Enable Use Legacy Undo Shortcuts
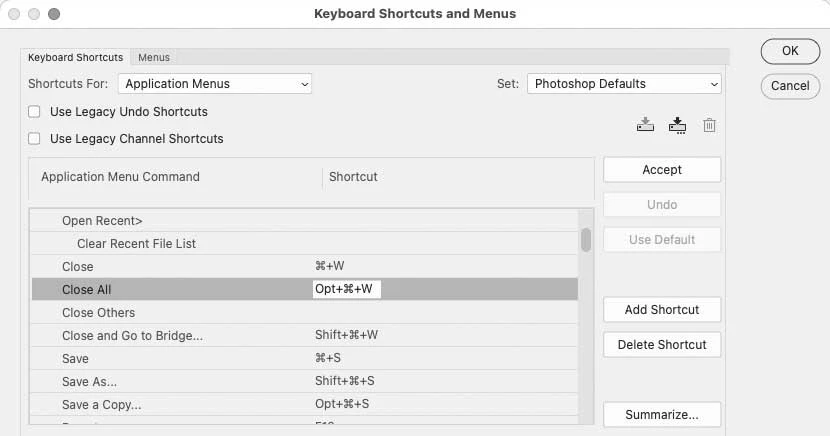This screenshot has height=436, width=830. click(x=36, y=112)
